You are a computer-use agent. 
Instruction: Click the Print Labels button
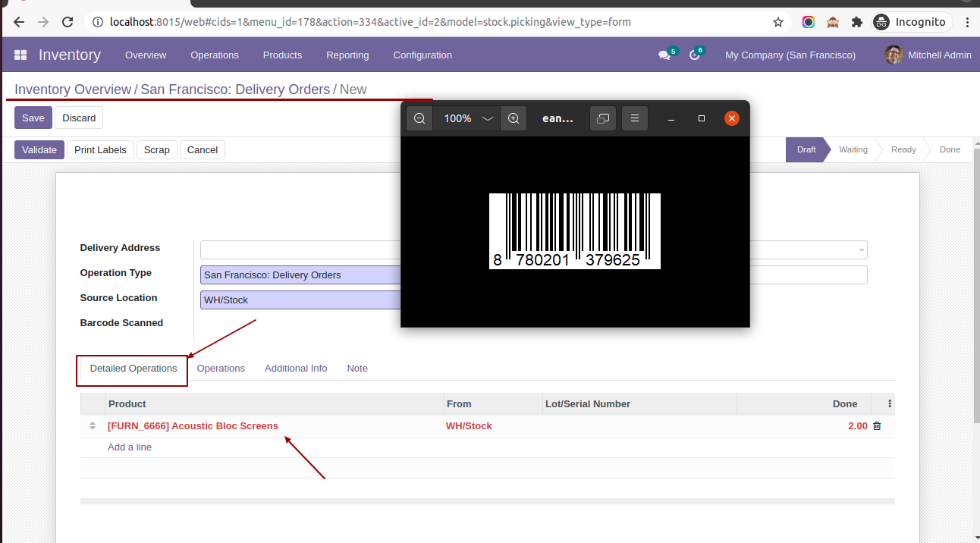[x=100, y=149]
